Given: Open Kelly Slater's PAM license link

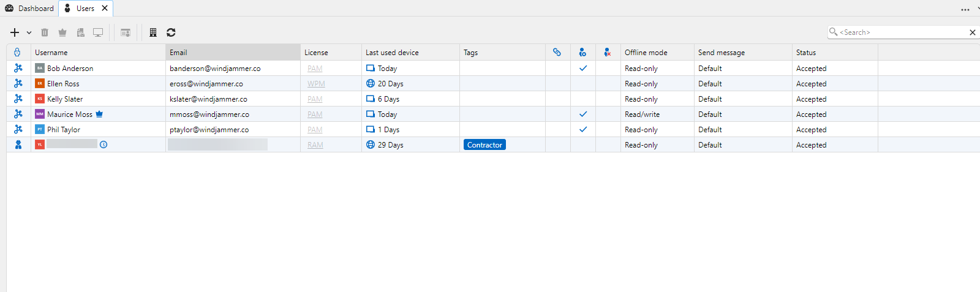Looking at the screenshot, I should 315,99.
